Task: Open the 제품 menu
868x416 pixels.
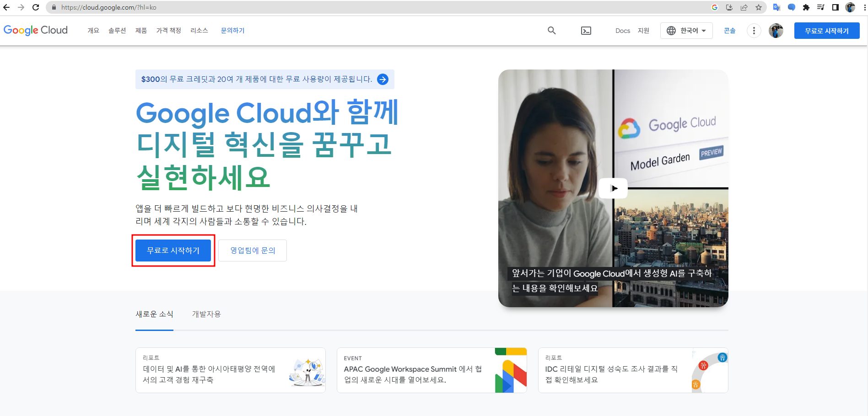Action: [x=141, y=31]
